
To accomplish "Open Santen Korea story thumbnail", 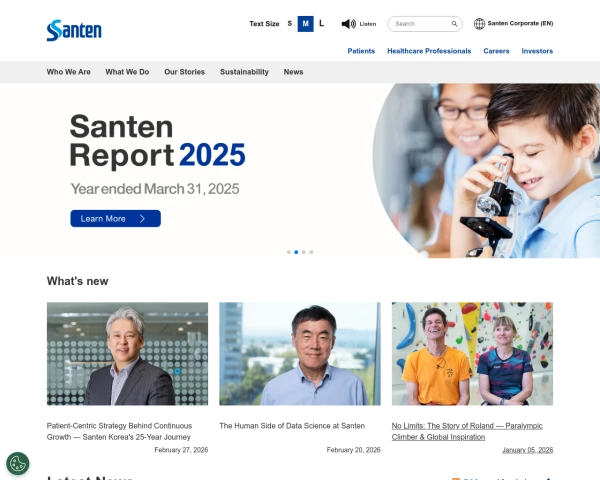I will click(127, 354).
